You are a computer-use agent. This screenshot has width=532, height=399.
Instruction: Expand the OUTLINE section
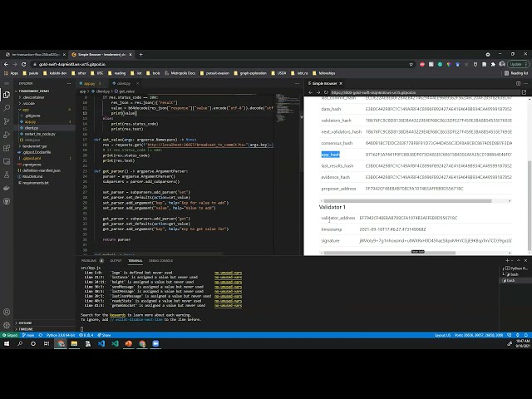tap(24, 323)
